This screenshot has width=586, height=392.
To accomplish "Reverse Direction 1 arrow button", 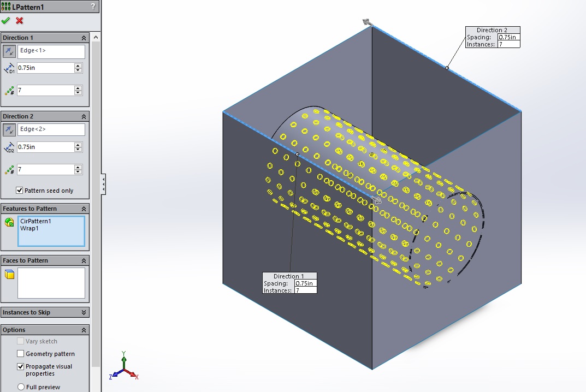I will pos(9,52).
